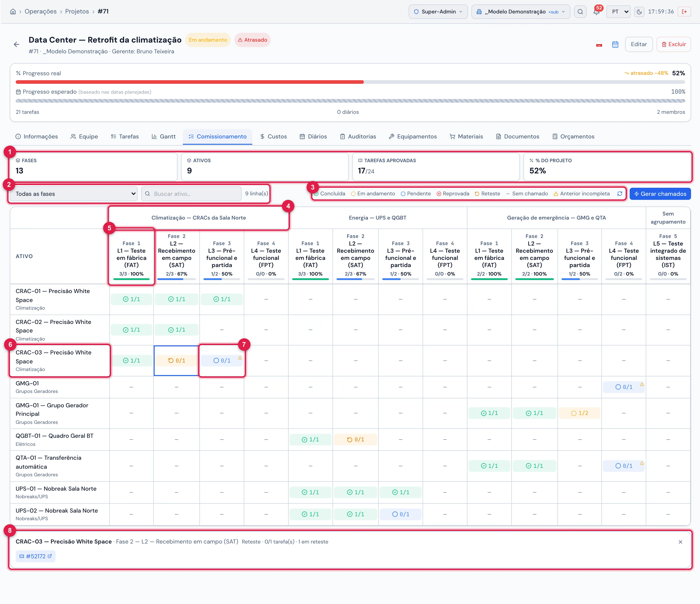
Task: Select UPS-02 pending 0/1 cell
Action: pos(401,514)
